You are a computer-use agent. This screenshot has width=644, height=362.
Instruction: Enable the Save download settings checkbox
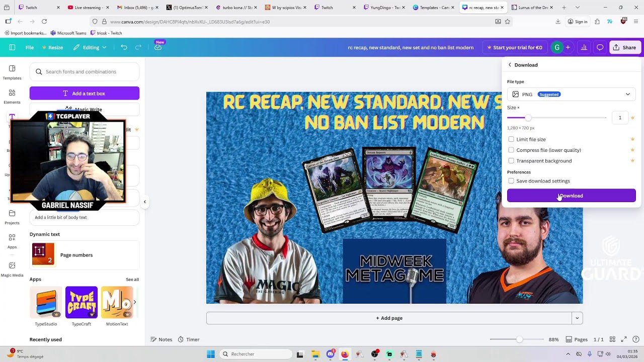[x=511, y=180]
